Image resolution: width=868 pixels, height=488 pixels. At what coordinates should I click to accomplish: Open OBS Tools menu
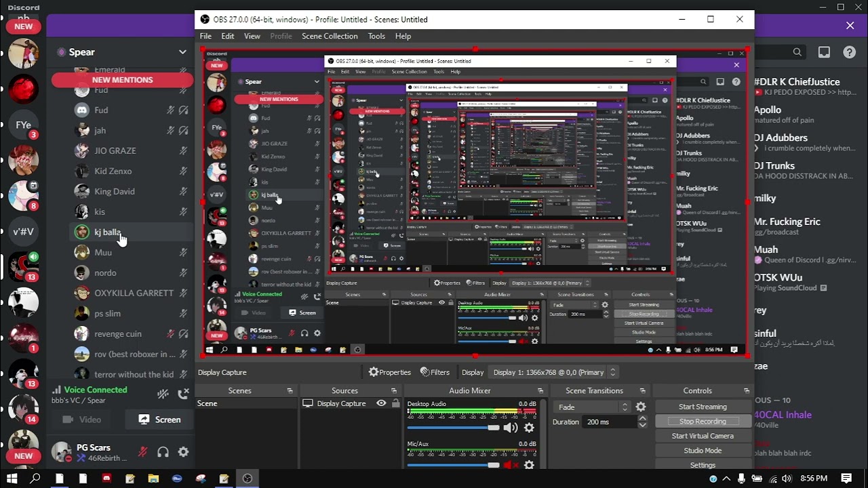(376, 36)
